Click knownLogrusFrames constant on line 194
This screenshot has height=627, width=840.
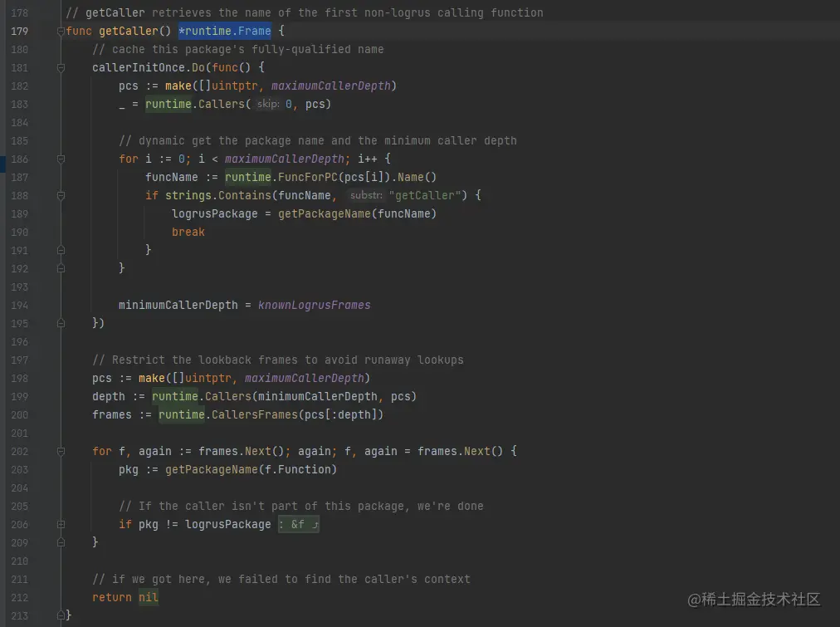(x=314, y=305)
